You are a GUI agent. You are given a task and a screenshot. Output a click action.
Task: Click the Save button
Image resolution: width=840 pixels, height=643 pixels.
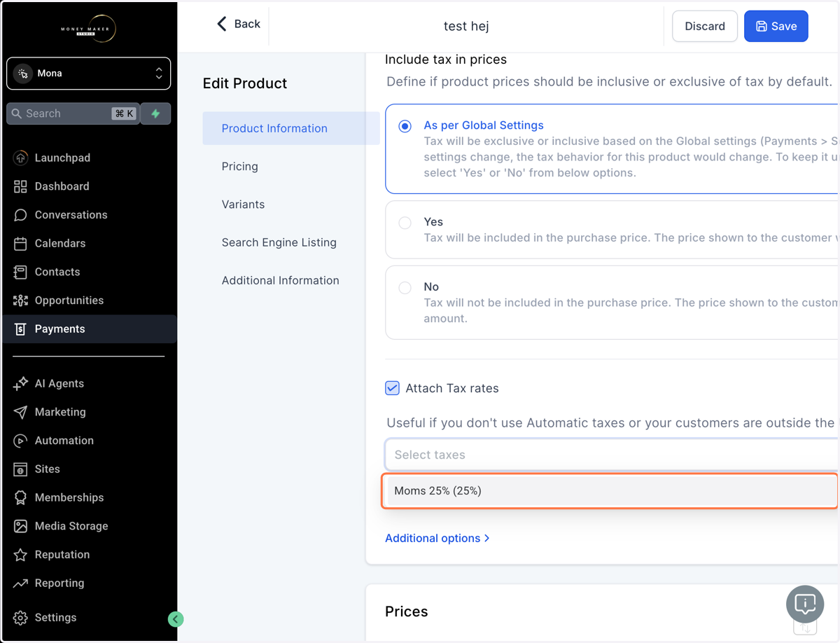point(776,26)
